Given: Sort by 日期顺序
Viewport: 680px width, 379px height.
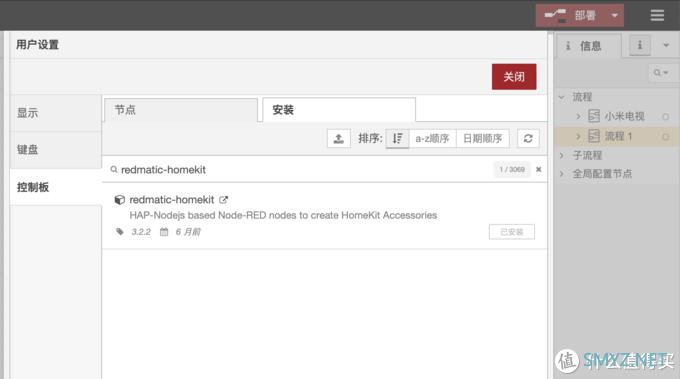Looking at the screenshot, I should 483,139.
